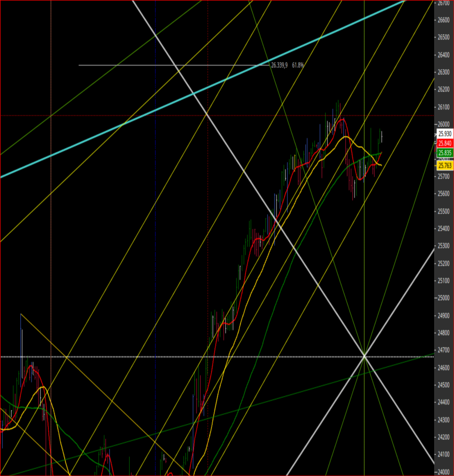Select the yellow 25.763 indicator price tag

tap(445, 165)
